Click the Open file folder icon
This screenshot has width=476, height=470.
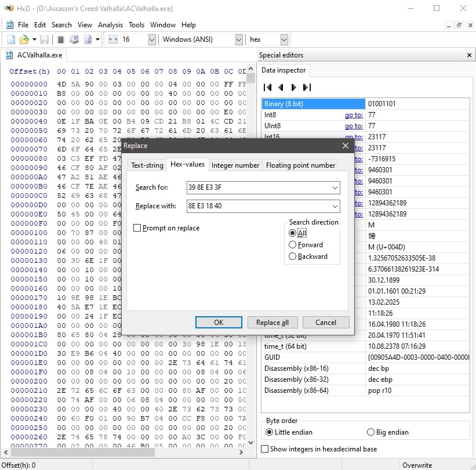24,39
